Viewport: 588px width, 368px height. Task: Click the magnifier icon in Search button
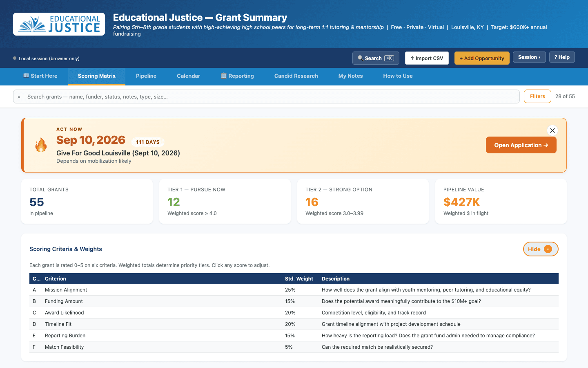pyautogui.click(x=360, y=58)
